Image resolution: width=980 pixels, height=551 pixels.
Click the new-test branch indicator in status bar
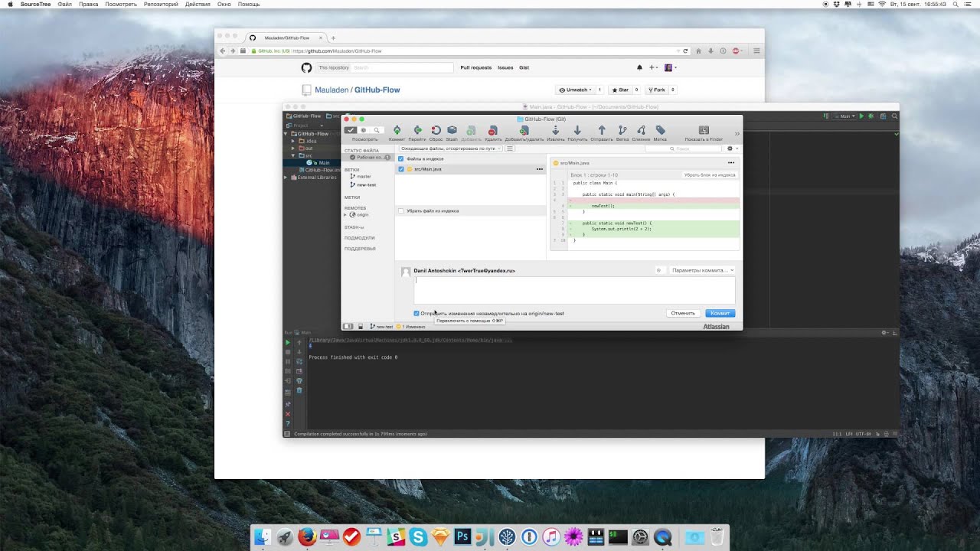[381, 327]
